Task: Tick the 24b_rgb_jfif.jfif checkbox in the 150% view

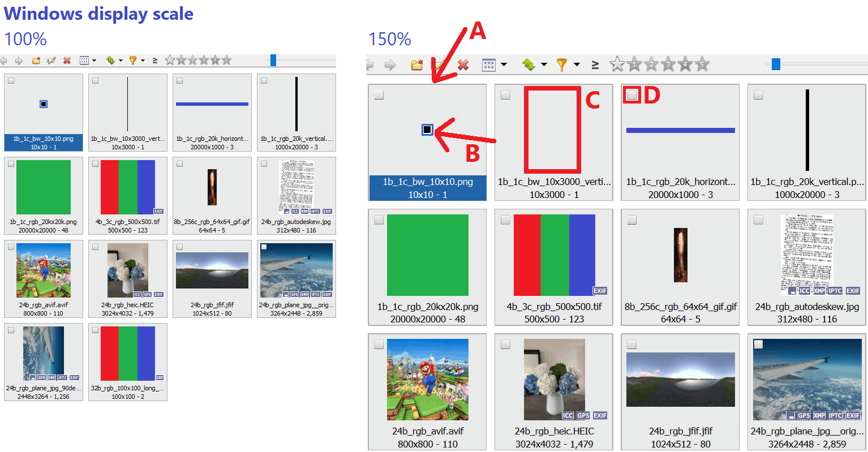Action: tap(632, 344)
